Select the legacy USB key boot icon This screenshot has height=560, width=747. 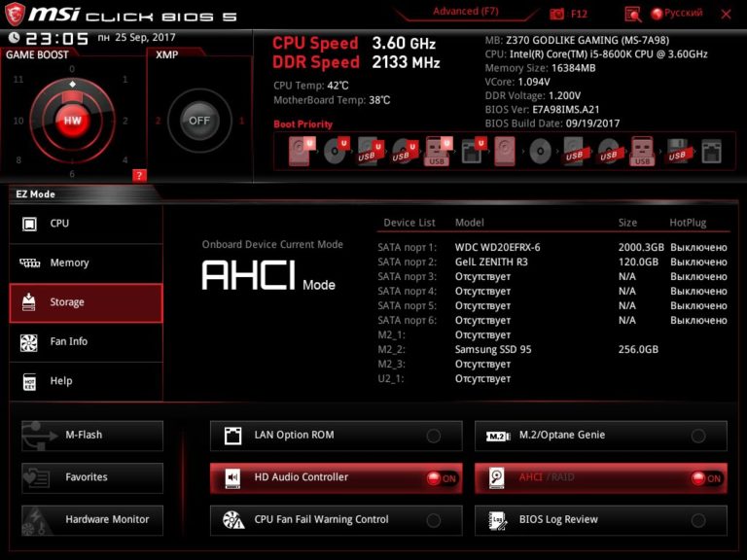click(x=642, y=151)
